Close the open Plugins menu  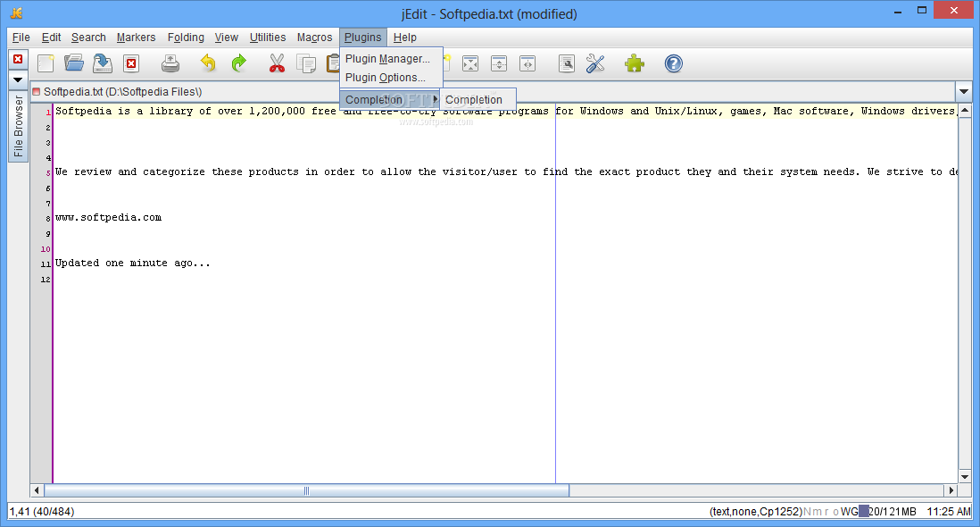363,38
